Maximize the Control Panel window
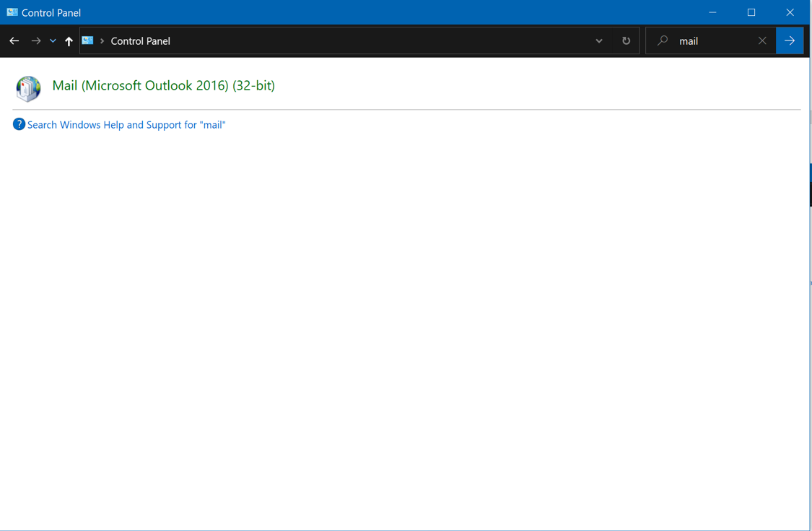The height and width of the screenshot is (531, 812). point(751,12)
